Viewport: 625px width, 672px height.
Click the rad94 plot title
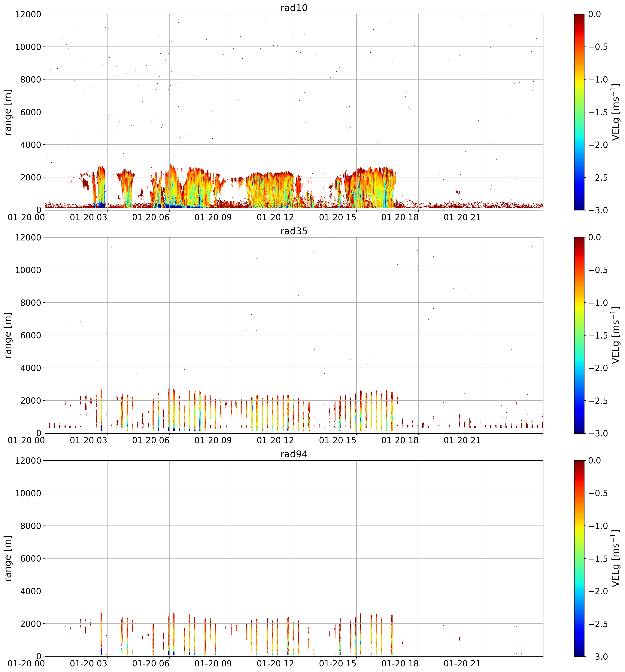(x=294, y=454)
